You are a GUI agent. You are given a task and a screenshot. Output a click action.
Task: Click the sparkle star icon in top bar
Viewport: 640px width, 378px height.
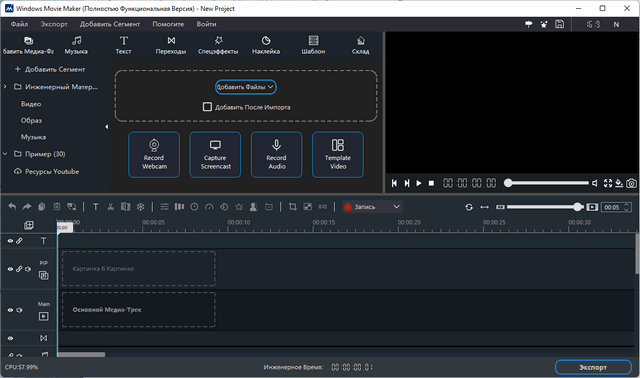pyautogui.click(x=544, y=24)
